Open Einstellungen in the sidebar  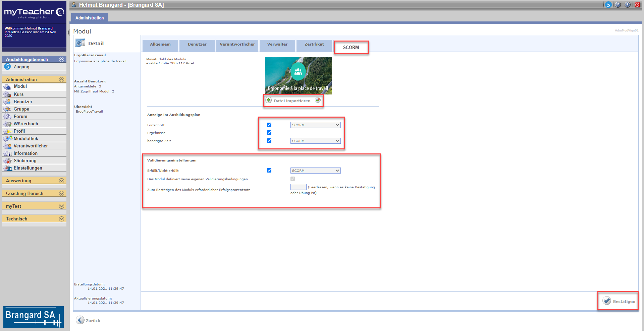click(x=28, y=168)
